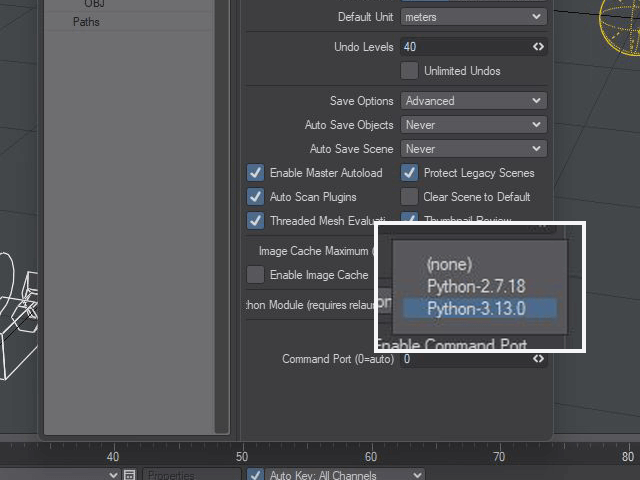Viewport: 640px width, 480px height.
Task: Choose Python-2.7.18 from the list
Action: click(475, 287)
